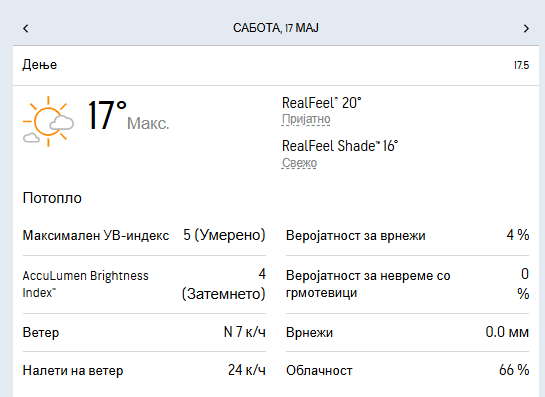This screenshot has width=545, height=397.
Task: Select the Максимален УВ-индекс row
Action: click(x=144, y=235)
